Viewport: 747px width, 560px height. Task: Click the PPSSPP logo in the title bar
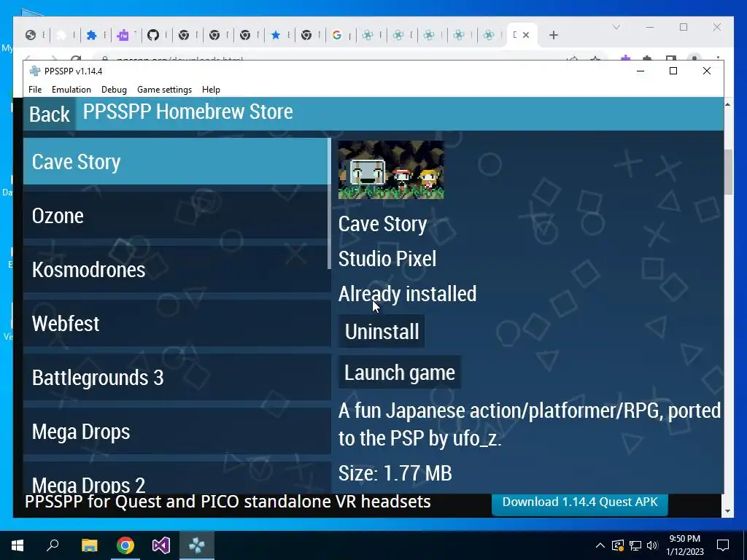tap(35, 71)
